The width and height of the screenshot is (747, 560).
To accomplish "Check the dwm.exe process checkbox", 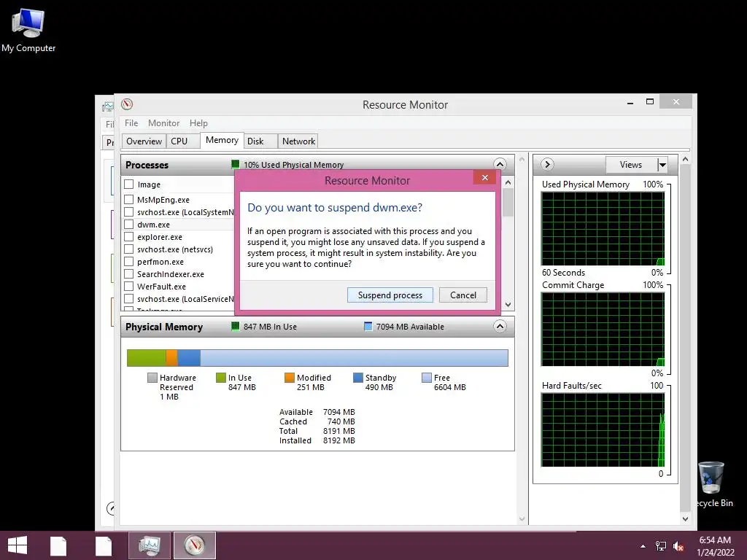I will [x=128, y=225].
